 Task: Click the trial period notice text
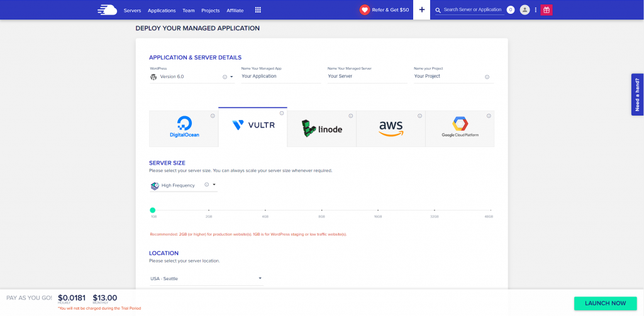coord(99,308)
